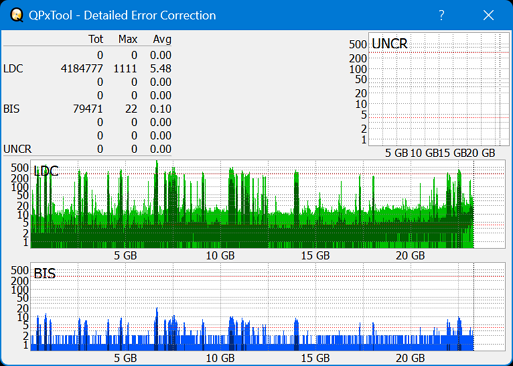Click the blue BIS error graph
Viewport: 513px width, 366px height.
(x=268, y=307)
